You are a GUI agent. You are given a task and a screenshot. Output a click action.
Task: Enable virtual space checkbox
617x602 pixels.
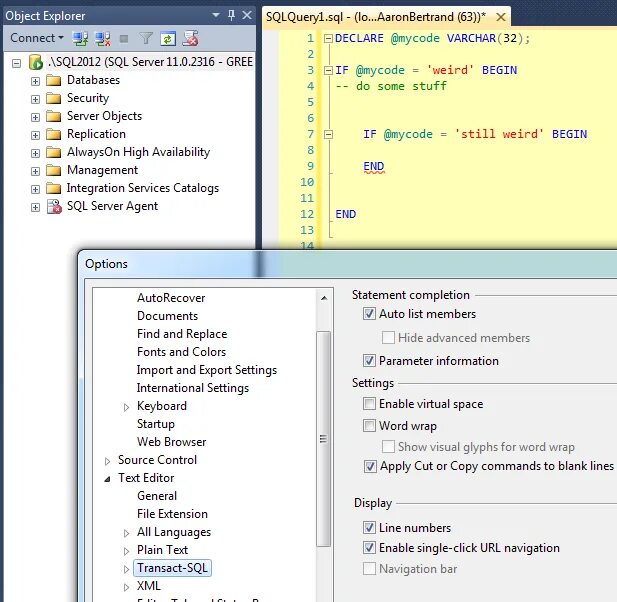[x=369, y=404]
